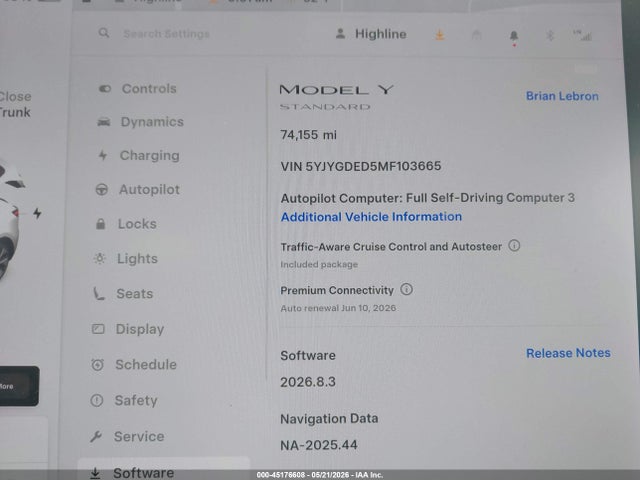
Task: Tap navigation data NA-2025.44
Action: coord(319,445)
